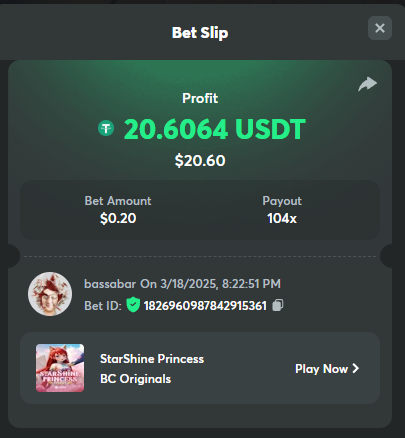
Task: Click the 3/18/2025, 8:22:51 PM timestamp
Action: pyautogui.click(x=220, y=284)
